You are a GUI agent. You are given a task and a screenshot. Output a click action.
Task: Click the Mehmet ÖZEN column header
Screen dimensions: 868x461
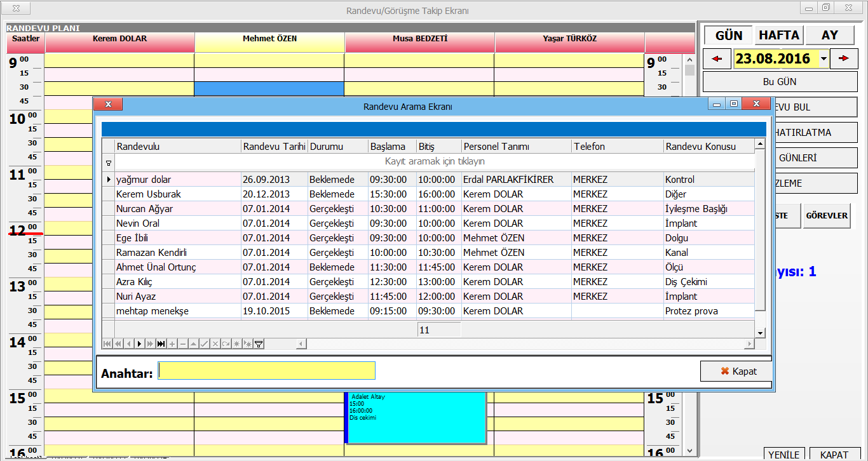pyautogui.click(x=269, y=43)
